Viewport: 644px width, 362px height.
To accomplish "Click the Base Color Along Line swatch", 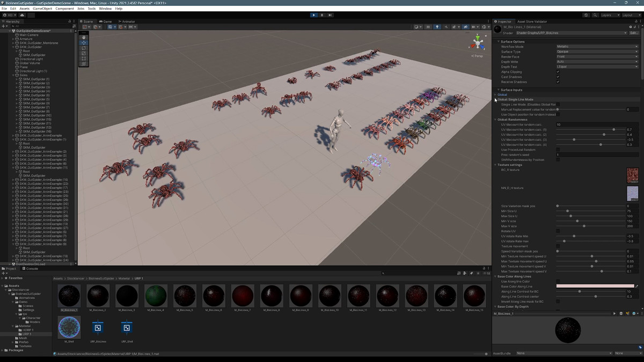I will tap(595, 286).
